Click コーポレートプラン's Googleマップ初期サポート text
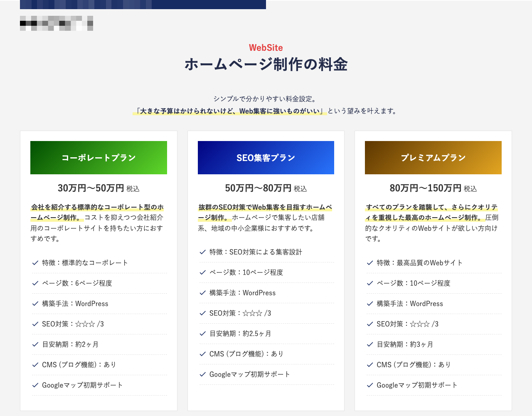This screenshot has width=532, height=416. point(82,385)
